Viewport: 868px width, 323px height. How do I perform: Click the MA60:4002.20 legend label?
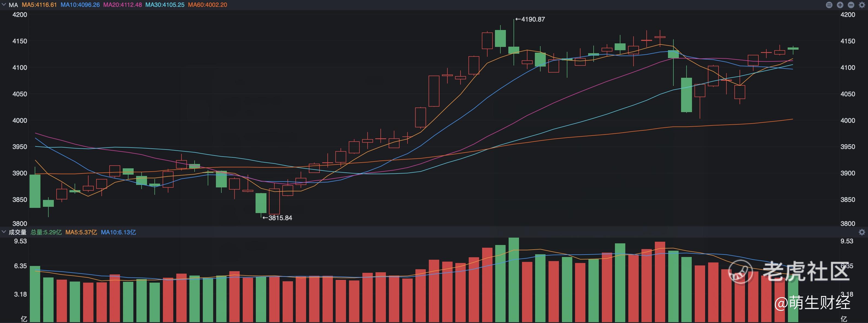[207, 5]
